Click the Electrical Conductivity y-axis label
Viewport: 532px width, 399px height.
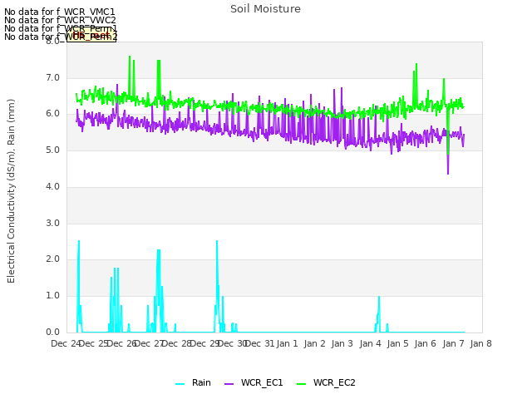[11, 191]
